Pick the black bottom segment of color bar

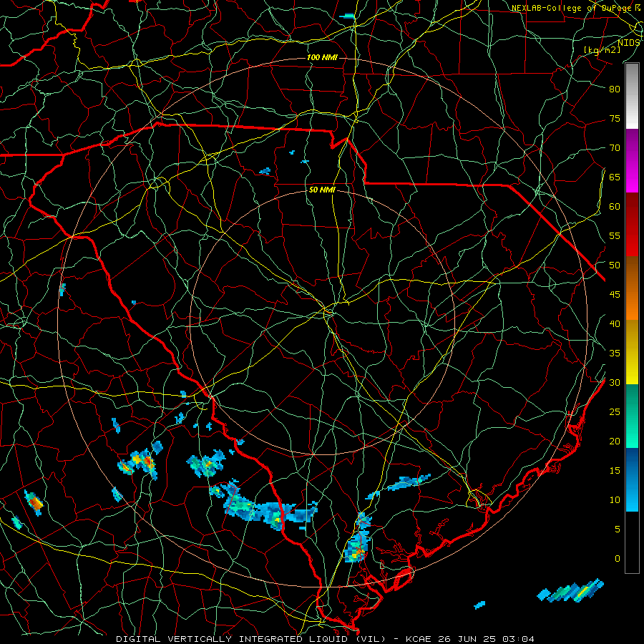[632, 542]
